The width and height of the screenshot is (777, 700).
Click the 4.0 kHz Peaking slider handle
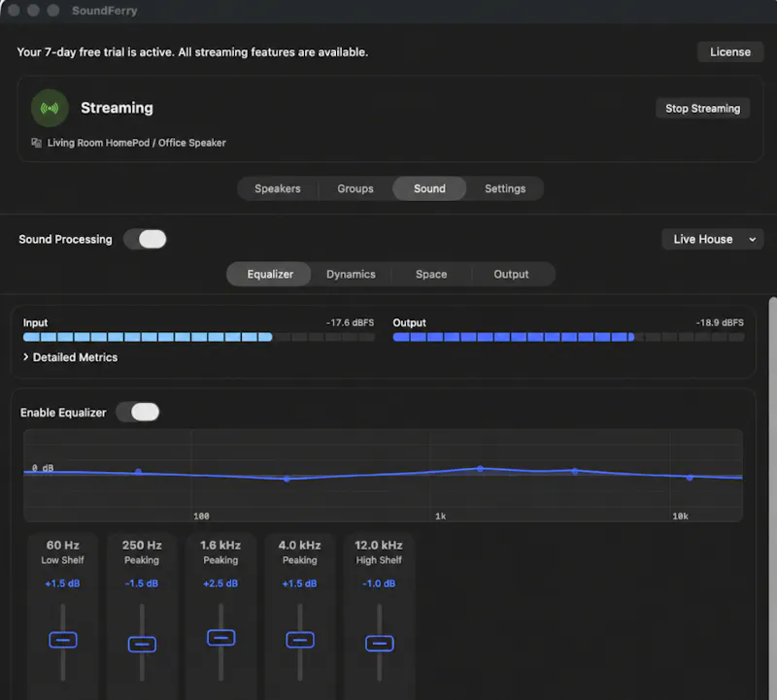point(300,640)
